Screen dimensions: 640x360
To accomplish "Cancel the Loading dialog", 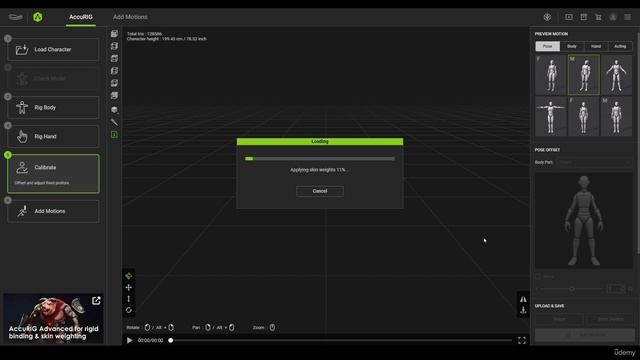I will click(320, 191).
